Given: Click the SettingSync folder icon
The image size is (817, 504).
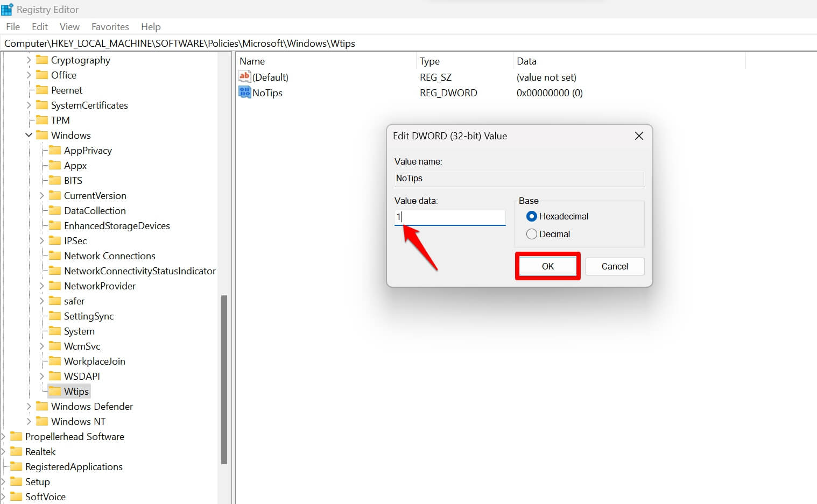Looking at the screenshot, I should [x=55, y=316].
